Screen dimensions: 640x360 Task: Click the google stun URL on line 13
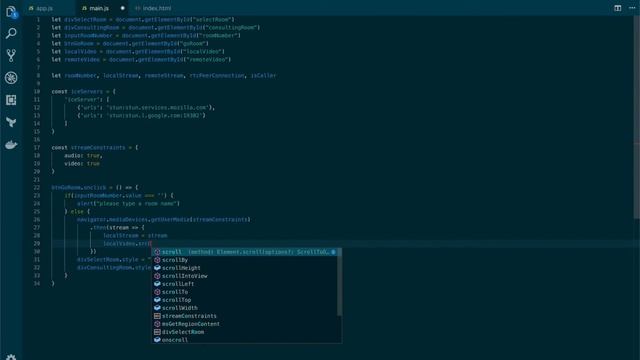(x=154, y=116)
